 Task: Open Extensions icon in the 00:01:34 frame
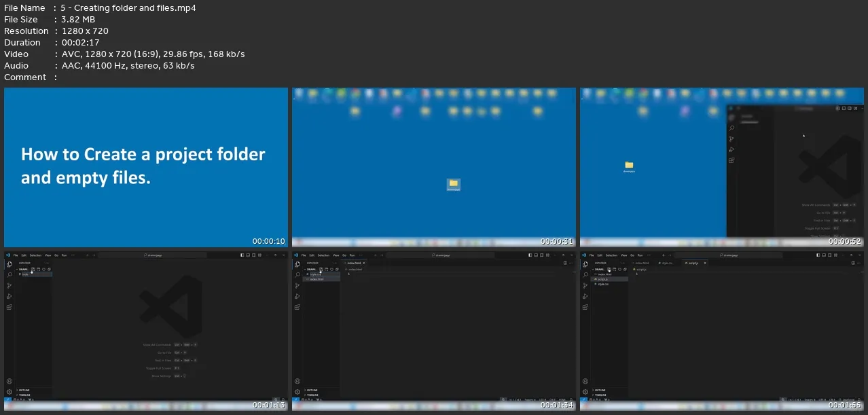click(x=297, y=308)
